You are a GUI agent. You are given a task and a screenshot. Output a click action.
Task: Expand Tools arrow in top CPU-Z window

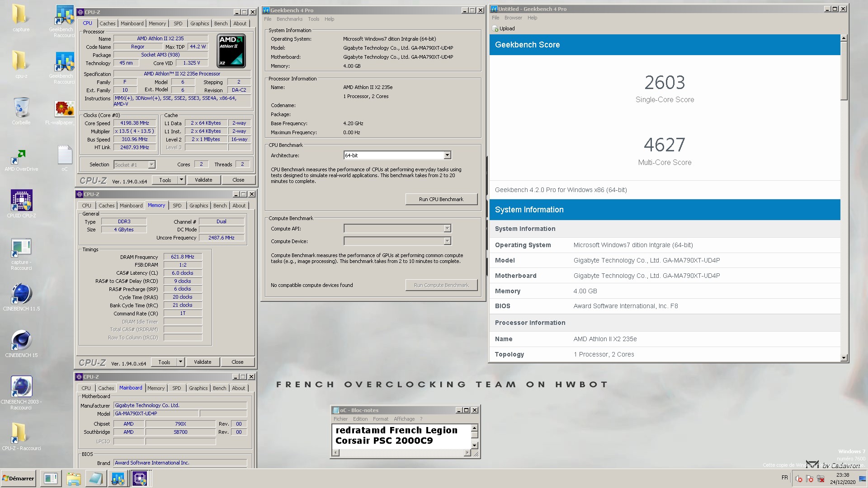click(x=181, y=180)
